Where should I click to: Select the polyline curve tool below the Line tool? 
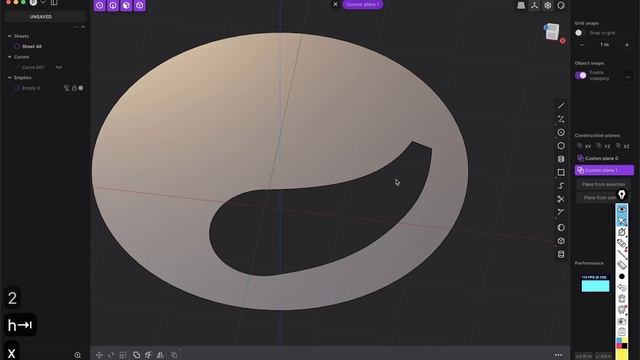[x=561, y=119]
